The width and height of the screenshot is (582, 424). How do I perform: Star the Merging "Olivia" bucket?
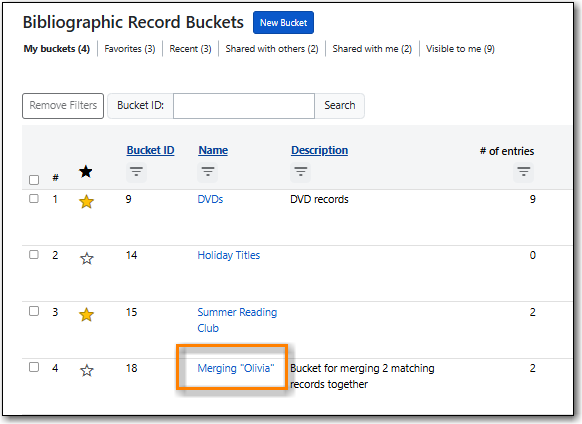click(x=86, y=370)
